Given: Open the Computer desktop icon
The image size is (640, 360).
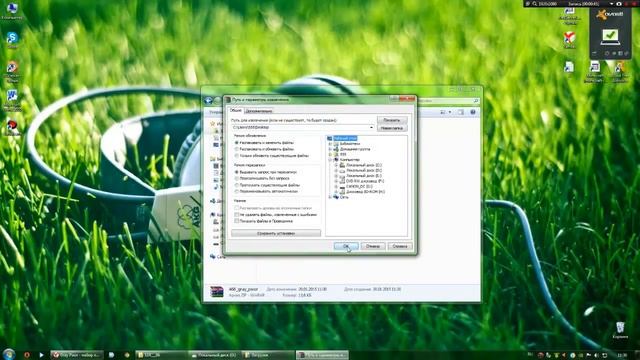Looking at the screenshot, I should click(12, 9).
